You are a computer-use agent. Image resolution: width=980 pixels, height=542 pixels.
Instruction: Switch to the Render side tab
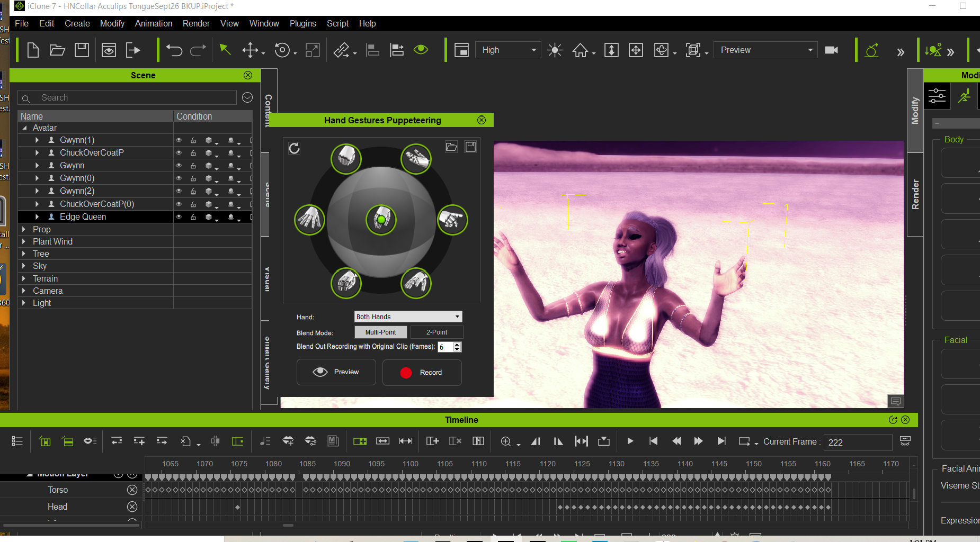(915, 194)
